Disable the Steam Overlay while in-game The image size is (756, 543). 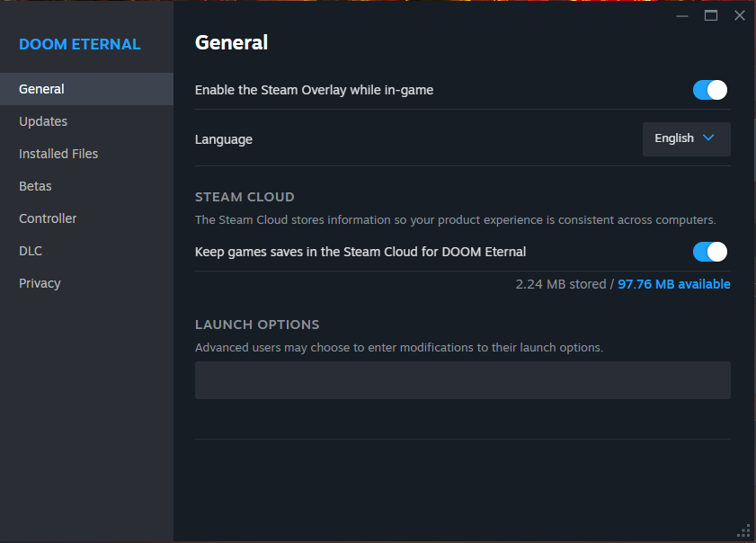click(709, 90)
